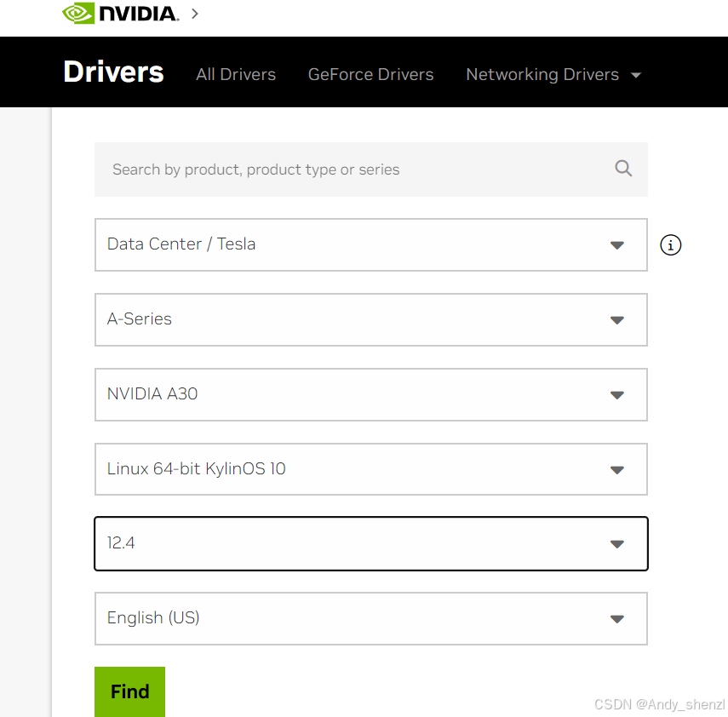Focus the product search input field

click(x=371, y=169)
